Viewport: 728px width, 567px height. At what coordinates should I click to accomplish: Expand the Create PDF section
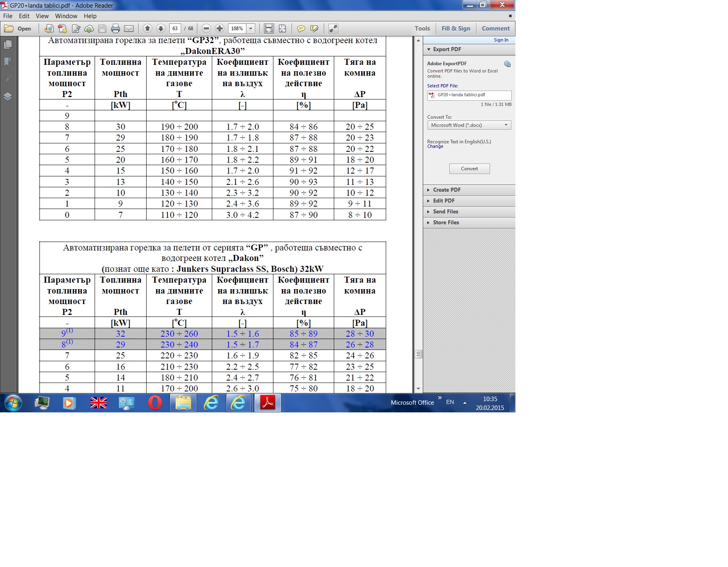(447, 190)
